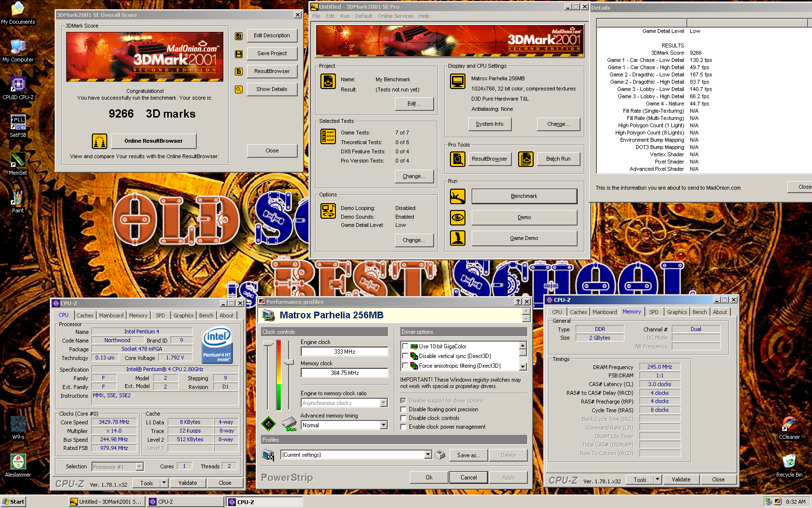Open Aleslammer desktop shortcut
The image size is (812, 508).
pos(18,465)
